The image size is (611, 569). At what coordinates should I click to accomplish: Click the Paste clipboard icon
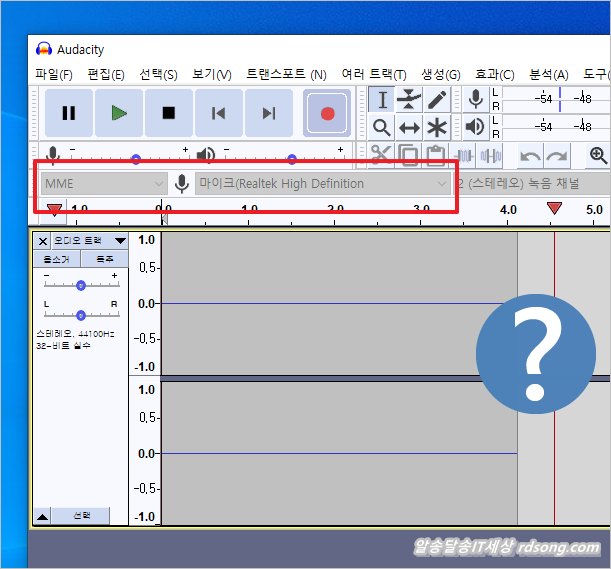pyautogui.click(x=436, y=155)
